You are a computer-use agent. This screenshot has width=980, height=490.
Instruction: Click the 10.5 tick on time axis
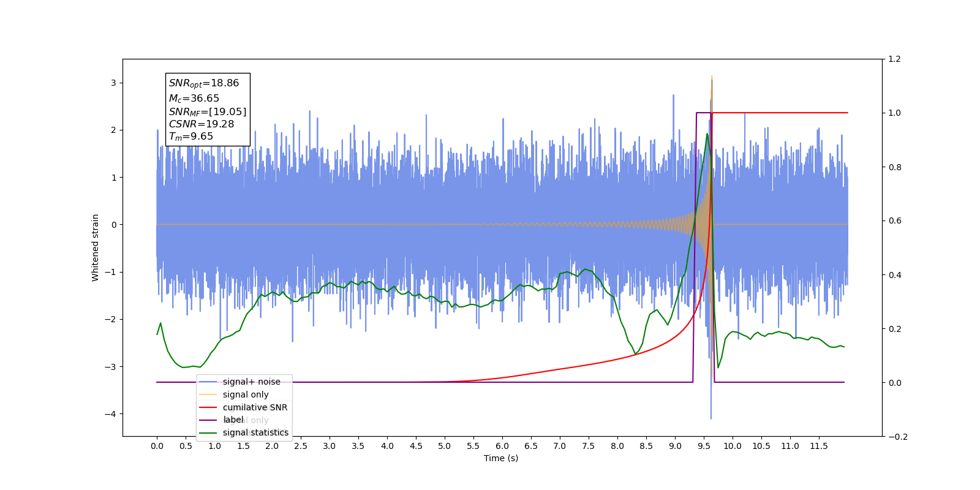[761, 446]
